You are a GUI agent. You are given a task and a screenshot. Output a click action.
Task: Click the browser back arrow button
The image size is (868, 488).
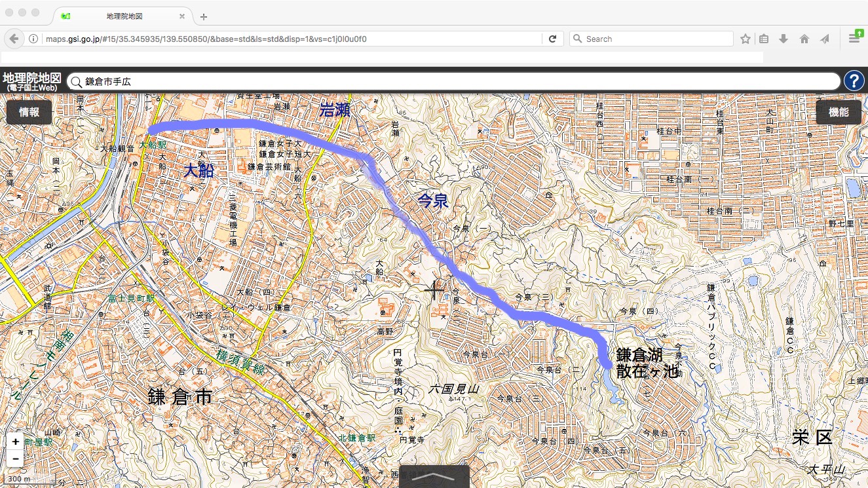point(14,39)
